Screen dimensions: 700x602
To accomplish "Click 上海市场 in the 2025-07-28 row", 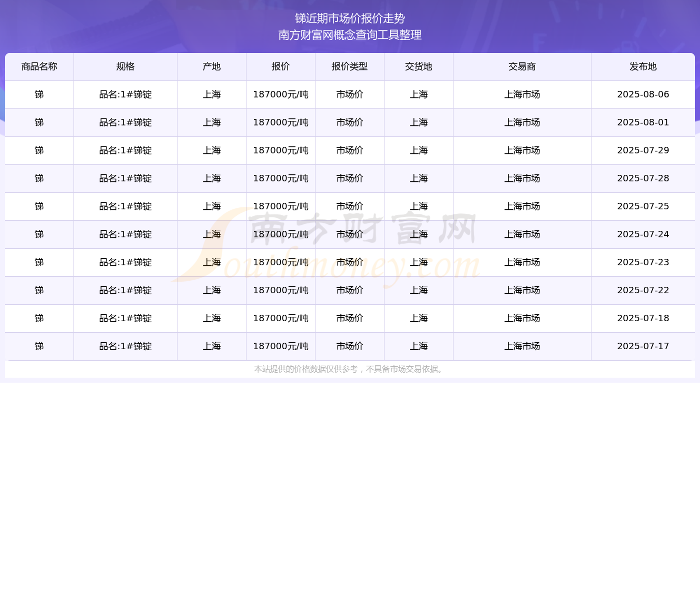I will pos(522,178).
